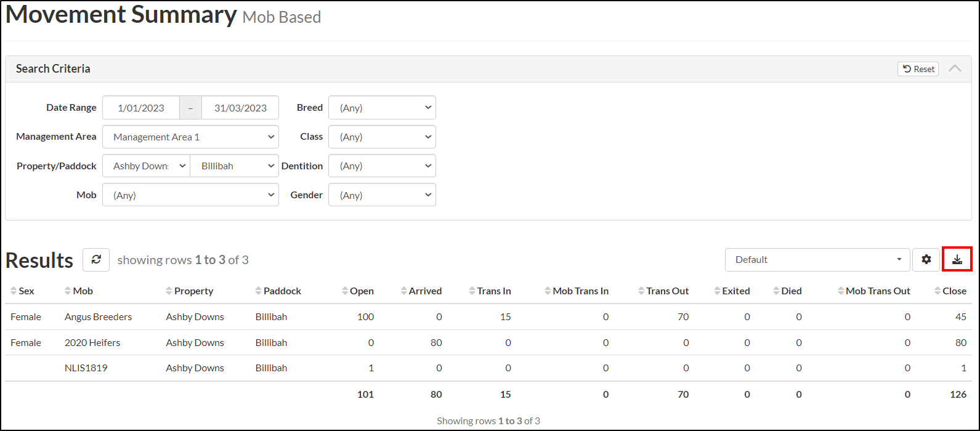Sort table by Trans In column

490,291
